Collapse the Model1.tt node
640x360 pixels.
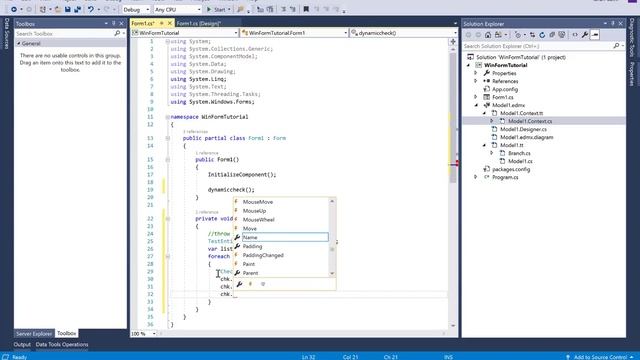tap(484, 145)
